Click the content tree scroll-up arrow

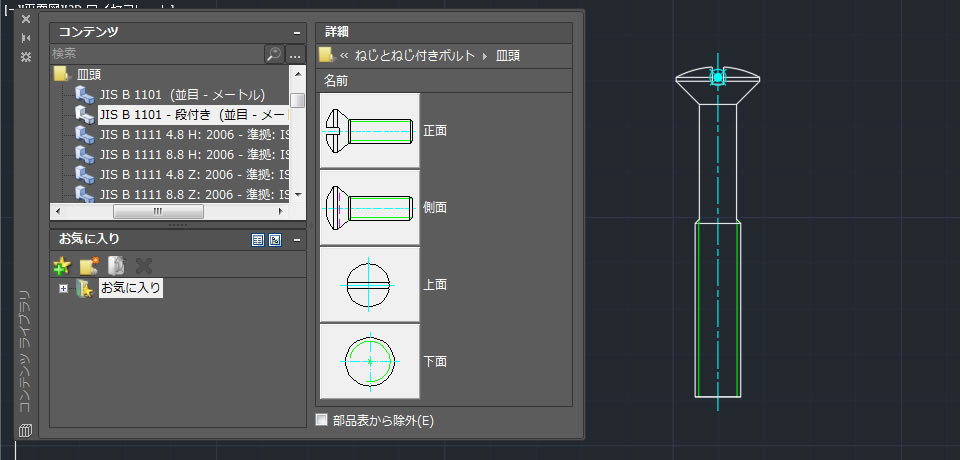click(298, 75)
